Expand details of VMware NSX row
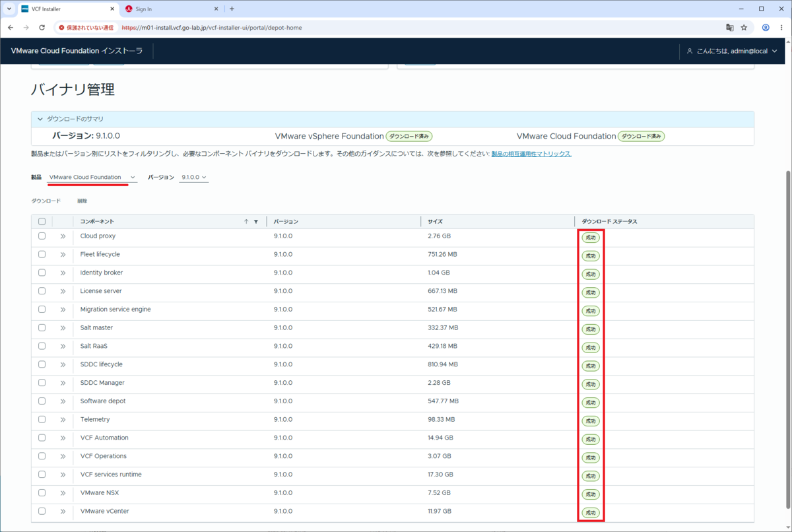792x532 pixels. click(63, 493)
